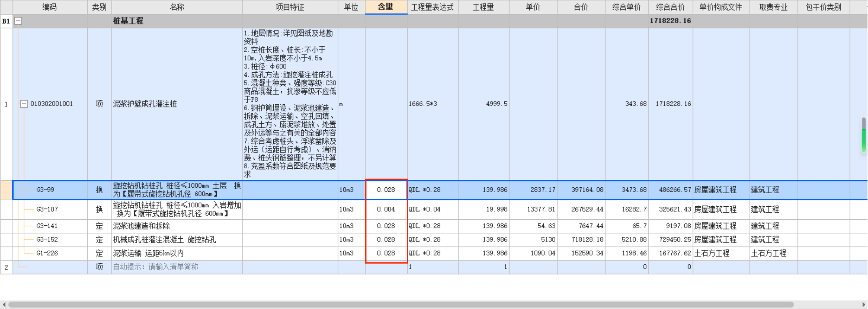This screenshot has width=868, height=309.
Task: Click 土石方工程 in 单价构成文件 column
Action: coord(712,253)
